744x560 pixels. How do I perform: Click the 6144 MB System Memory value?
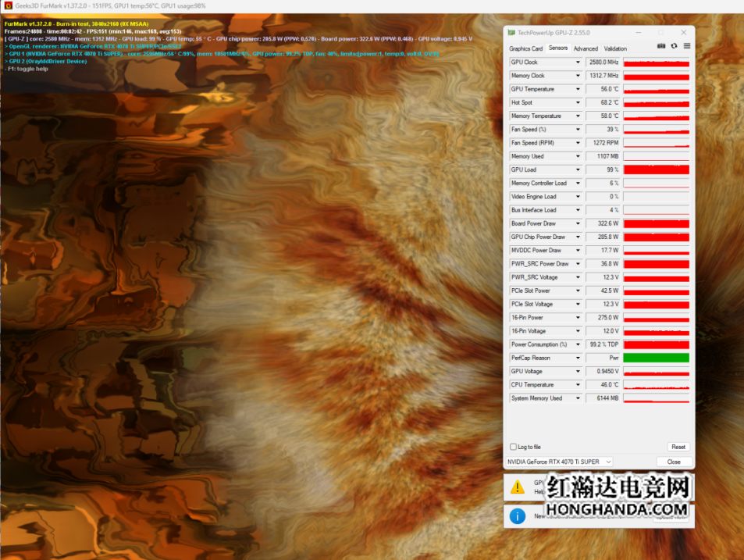[x=603, y=398]
